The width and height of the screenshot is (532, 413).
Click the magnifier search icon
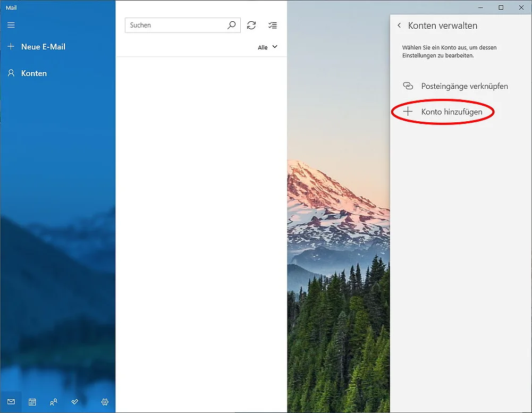[x=231, y=25]
